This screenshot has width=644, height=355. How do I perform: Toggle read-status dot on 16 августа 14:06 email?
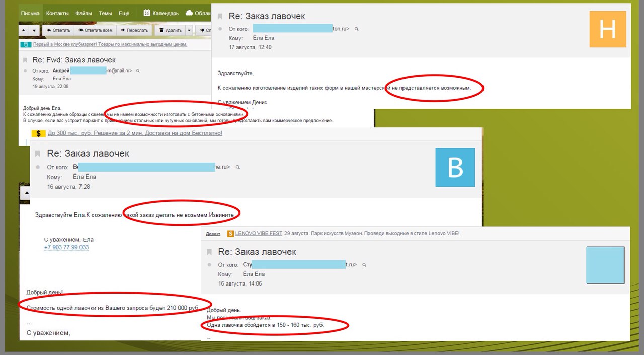(x=209, y=265)
